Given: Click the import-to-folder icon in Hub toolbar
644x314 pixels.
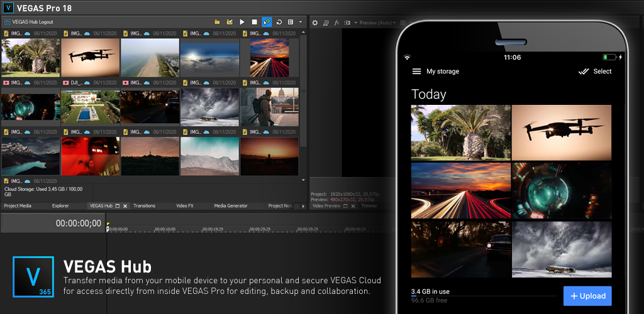Looking at the screenshot, I should 230,22.
